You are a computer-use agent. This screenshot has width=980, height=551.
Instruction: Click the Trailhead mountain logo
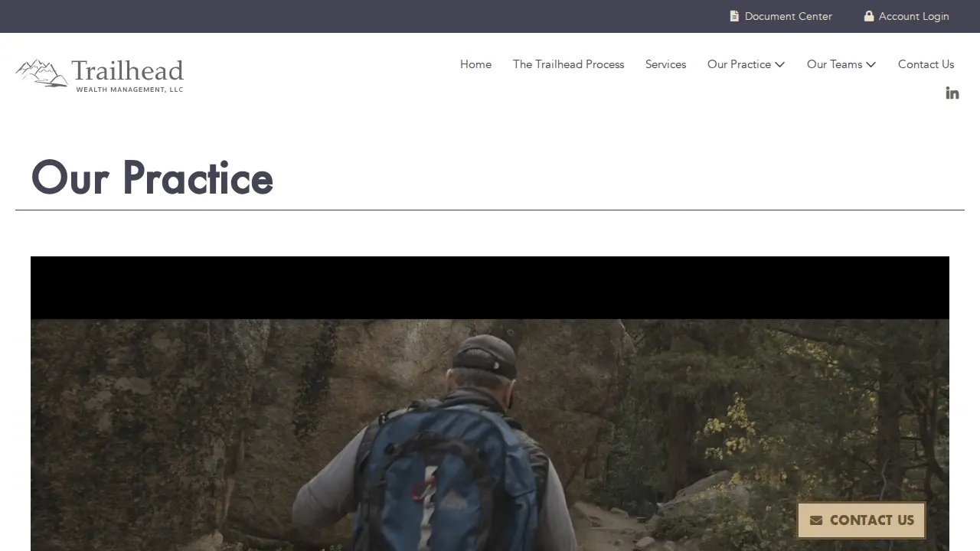[41, 73]
